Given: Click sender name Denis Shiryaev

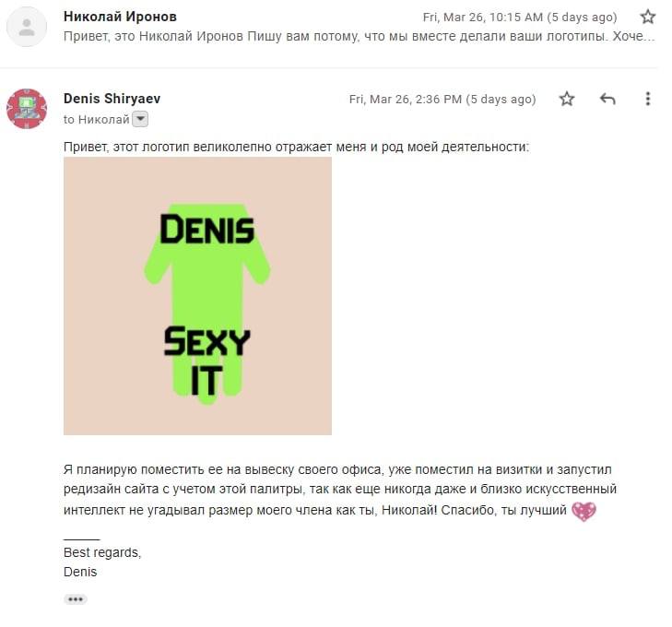Looking at the screenshot, I should pos(112,99).
